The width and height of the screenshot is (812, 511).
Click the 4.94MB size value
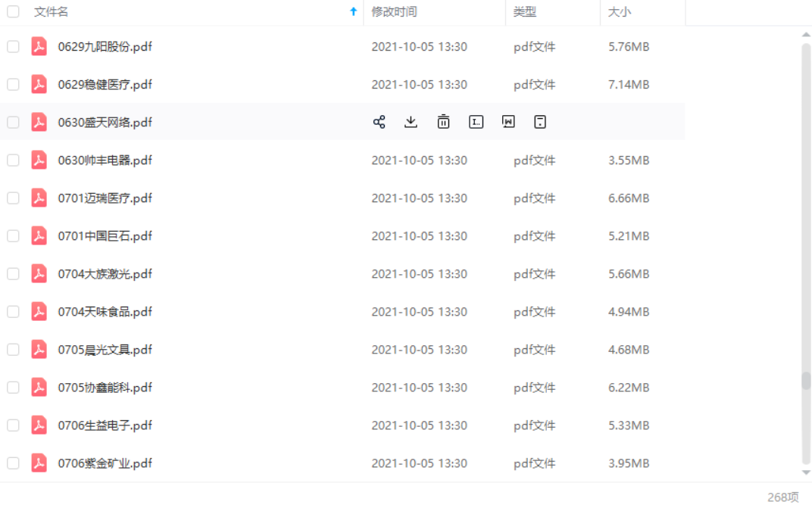pos(629,312)
